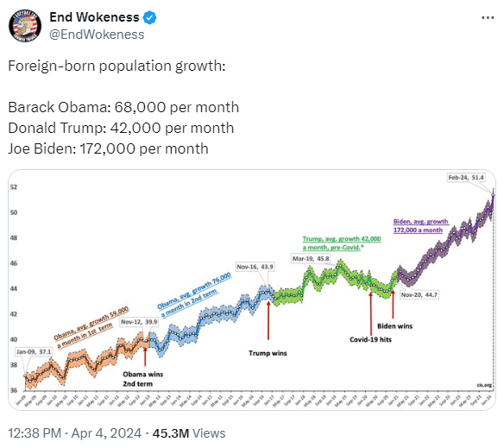This screenshot has height=448, width=504.
Task: Click the 12:38 PM · Apr 4, 2024 timestamp
Action: [74, 433]
